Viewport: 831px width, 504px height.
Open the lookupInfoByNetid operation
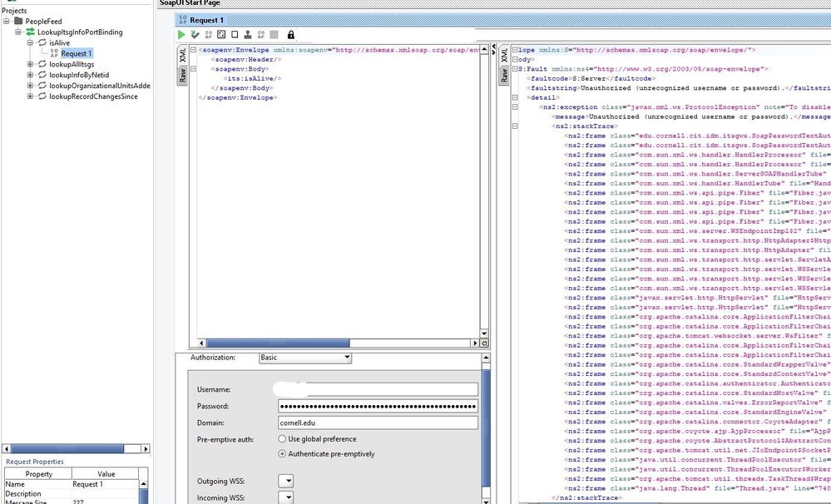(78, 75)
